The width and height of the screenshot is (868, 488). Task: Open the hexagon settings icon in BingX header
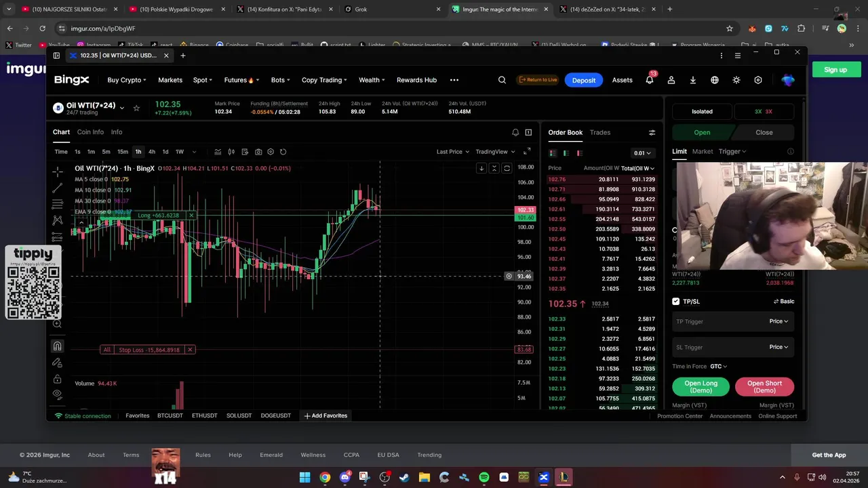[x=758, y=80]
